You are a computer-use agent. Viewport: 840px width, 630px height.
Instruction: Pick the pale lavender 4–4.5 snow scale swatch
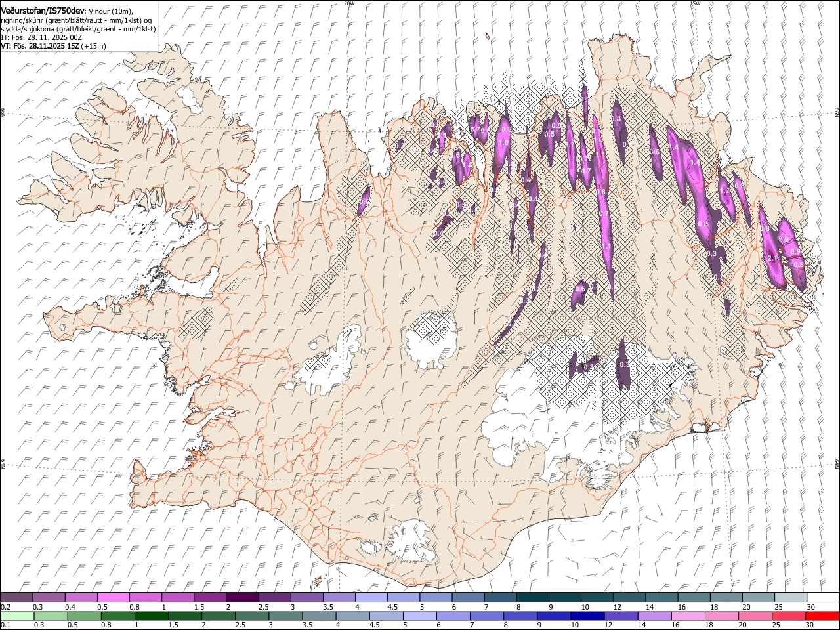(x=371, y=597)
